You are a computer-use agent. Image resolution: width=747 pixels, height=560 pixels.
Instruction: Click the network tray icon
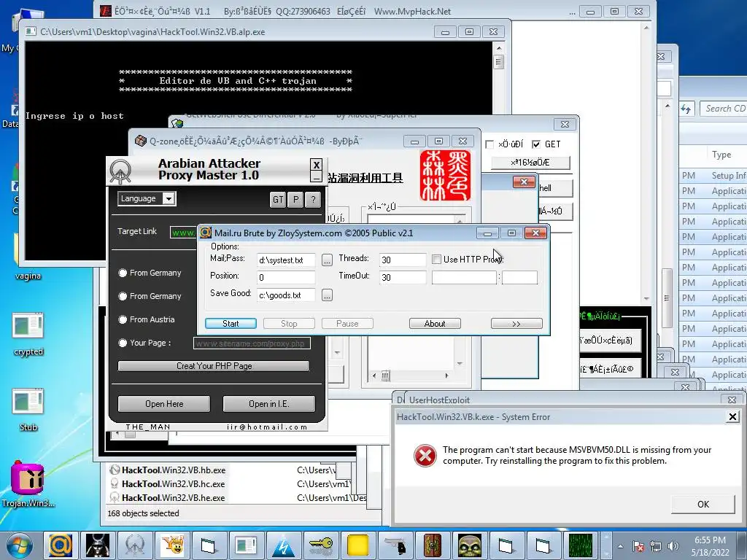(x=656, y=546)
